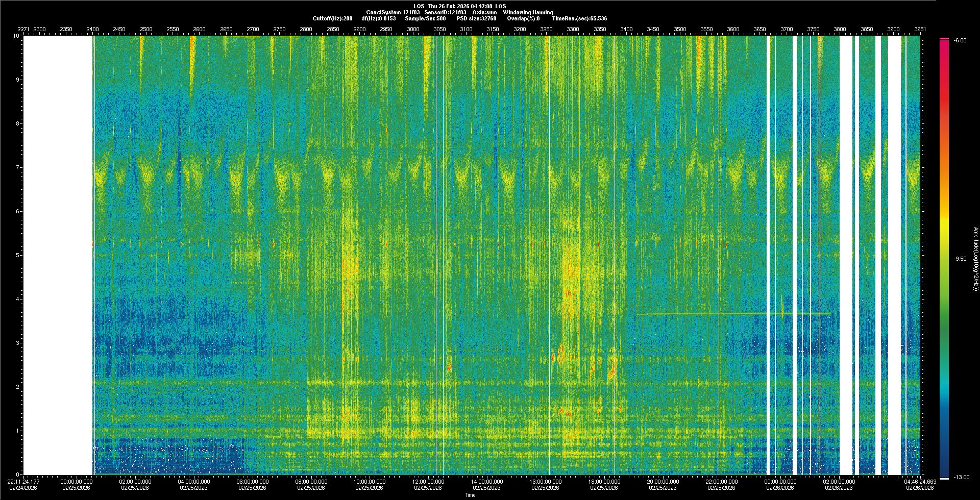Click the PSD size:32768 header text

476,18
